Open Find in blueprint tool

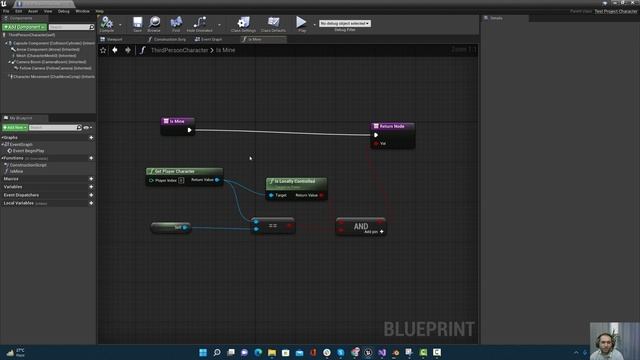(176, 22)
